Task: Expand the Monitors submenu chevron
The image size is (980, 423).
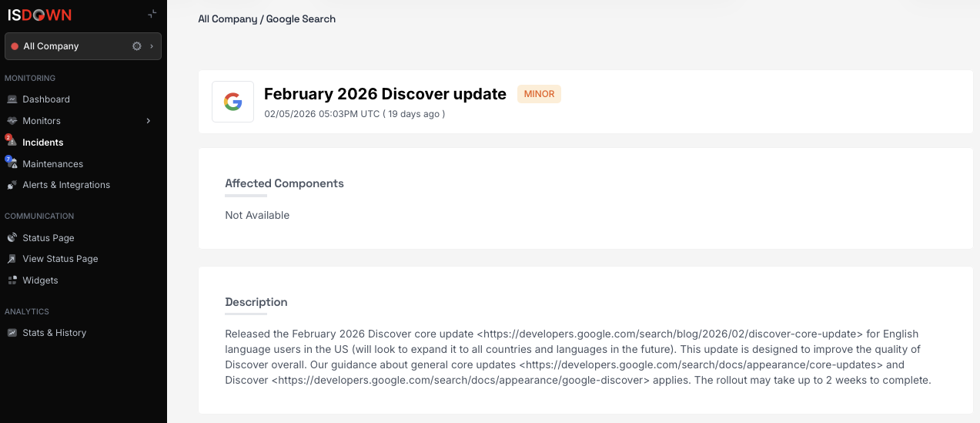Action: point(149,121)
